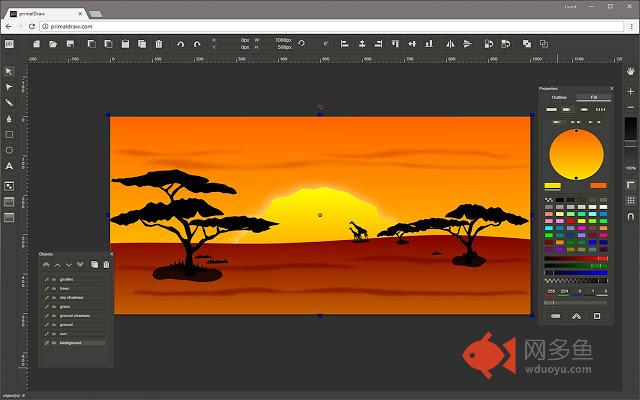Select the Text tool in left toolbar
The height and width of the screenshot is (400, 640).
pyautogui.click(x=9, y=165)
